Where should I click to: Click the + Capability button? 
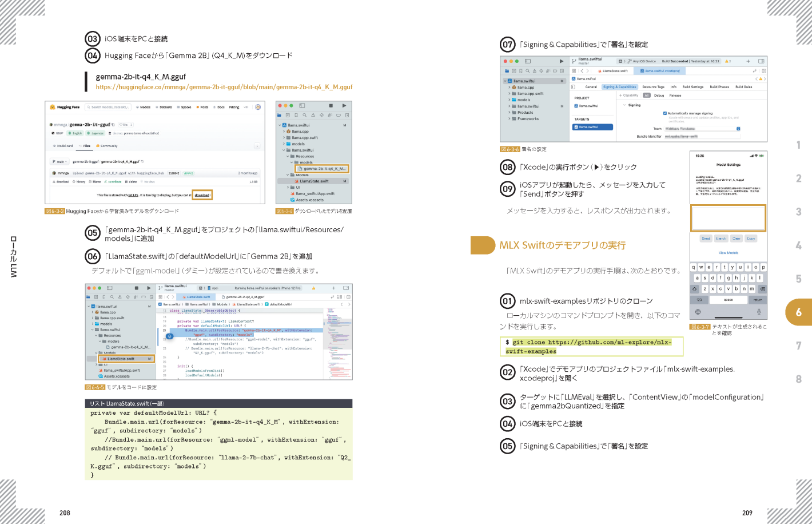point(630,96)
